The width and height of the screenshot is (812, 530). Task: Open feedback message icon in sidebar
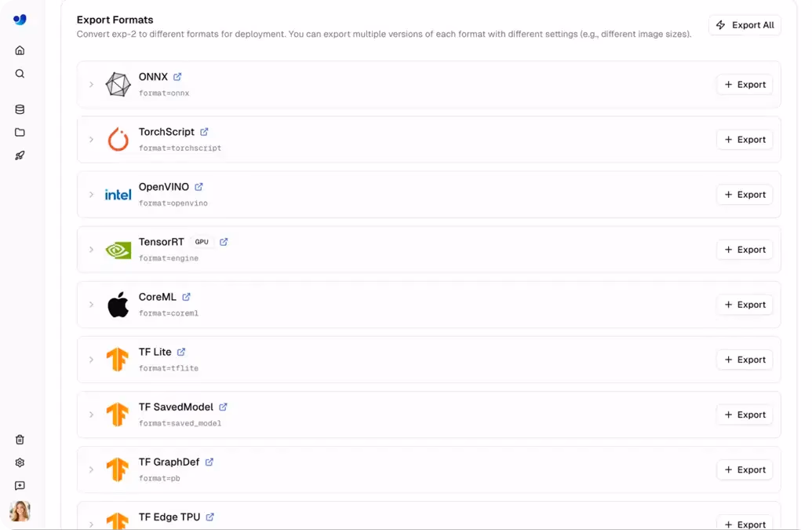20,485
